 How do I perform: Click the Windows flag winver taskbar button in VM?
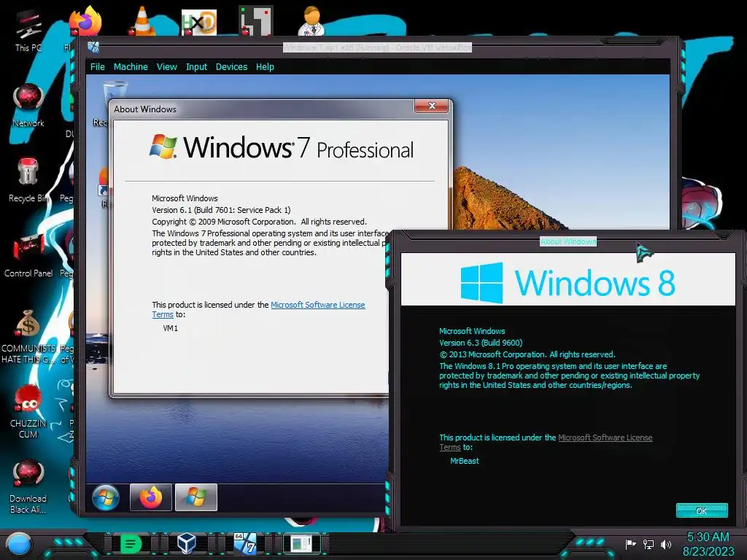(x=196, y=497)
